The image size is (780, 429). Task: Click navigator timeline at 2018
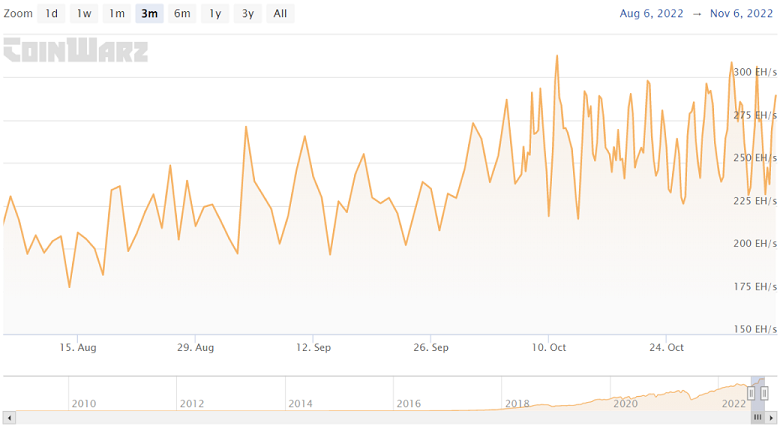[x=517, y=403]
